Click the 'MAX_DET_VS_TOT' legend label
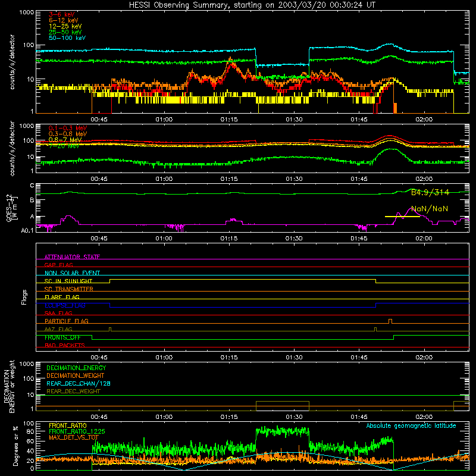This screenshot has height=476, width=476. 74,437
